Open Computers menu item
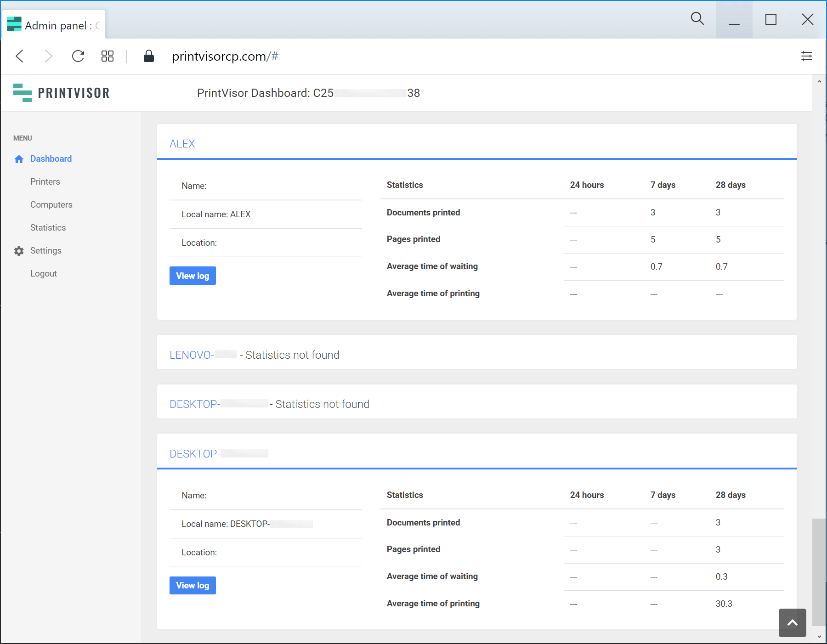Screen dimensions: 827x644 (51, 205)
